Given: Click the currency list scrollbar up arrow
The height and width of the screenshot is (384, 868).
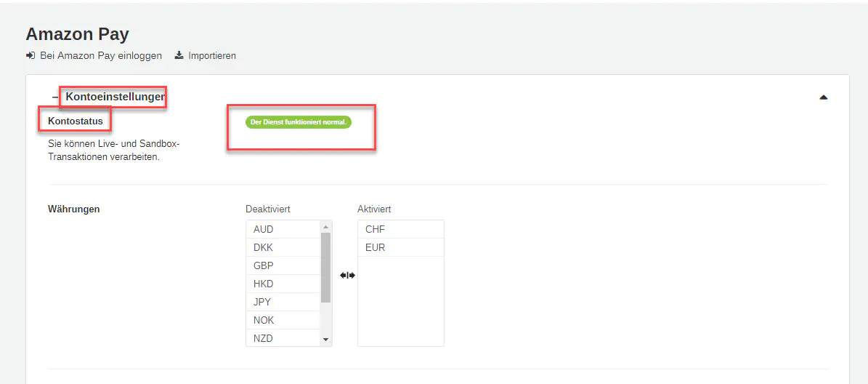Looking at the screenshot, I should (x=325, y=227).
